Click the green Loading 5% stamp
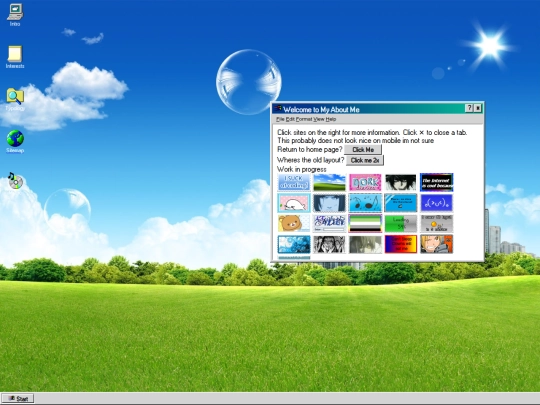This screenshot has height=405, width=540. 401,224
